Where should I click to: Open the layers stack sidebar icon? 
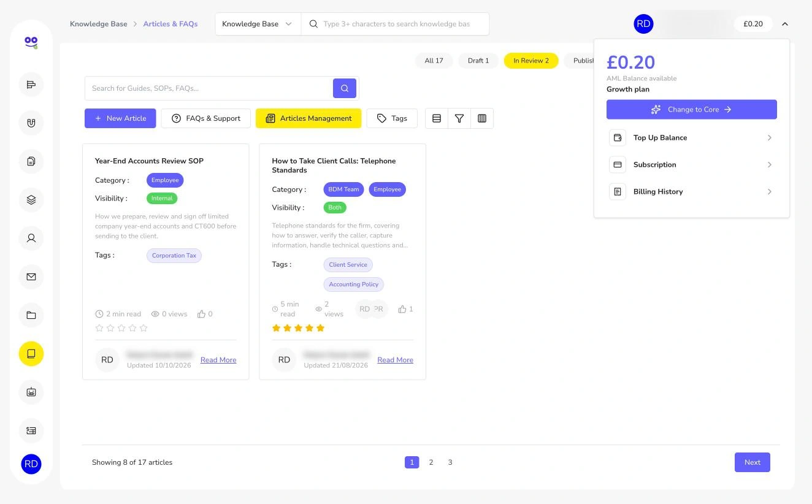click(x=31, y=200)
